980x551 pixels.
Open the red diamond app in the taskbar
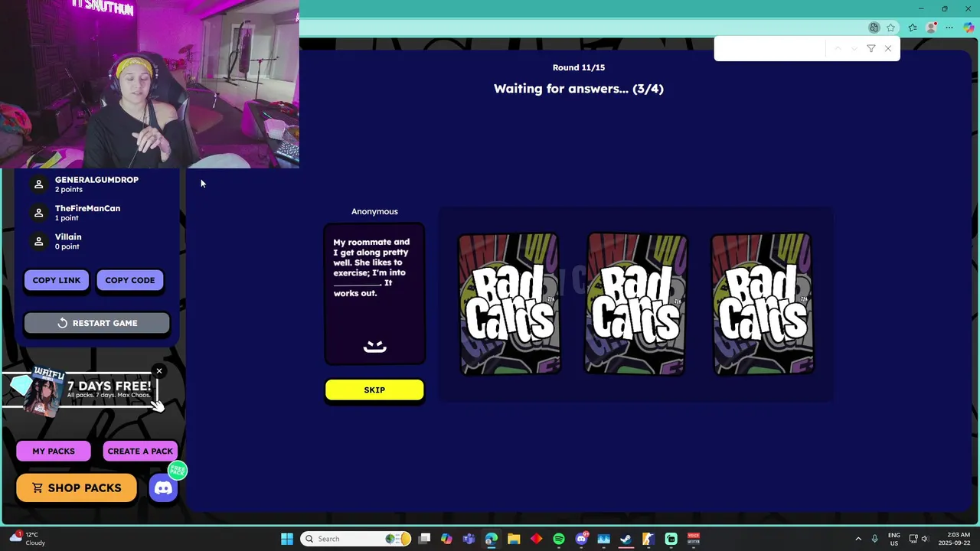[x=536, y=539]
